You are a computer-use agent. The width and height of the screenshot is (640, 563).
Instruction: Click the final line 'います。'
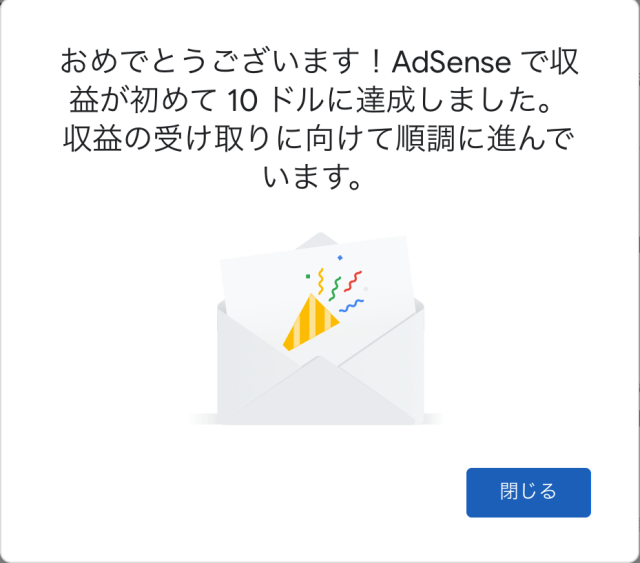point(312,177)
